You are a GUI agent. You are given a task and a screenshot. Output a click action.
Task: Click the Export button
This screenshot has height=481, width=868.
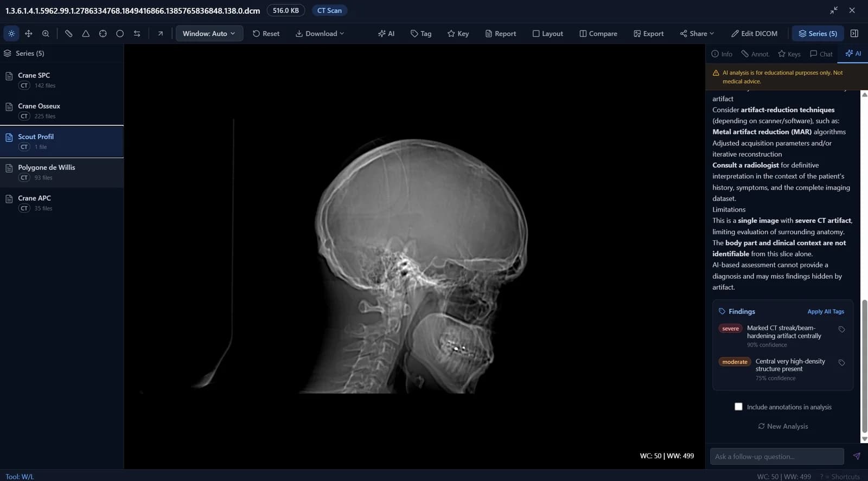[x=648, y=34]
